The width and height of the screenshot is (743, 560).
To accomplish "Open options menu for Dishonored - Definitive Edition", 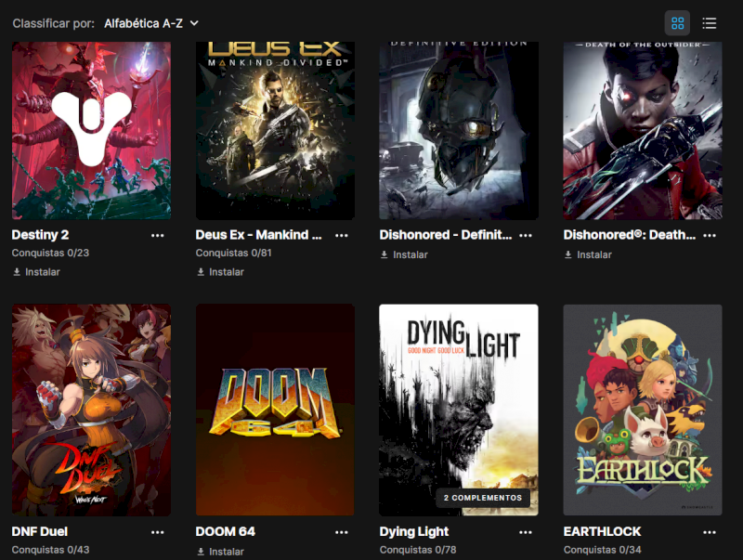I will (525, 235).
